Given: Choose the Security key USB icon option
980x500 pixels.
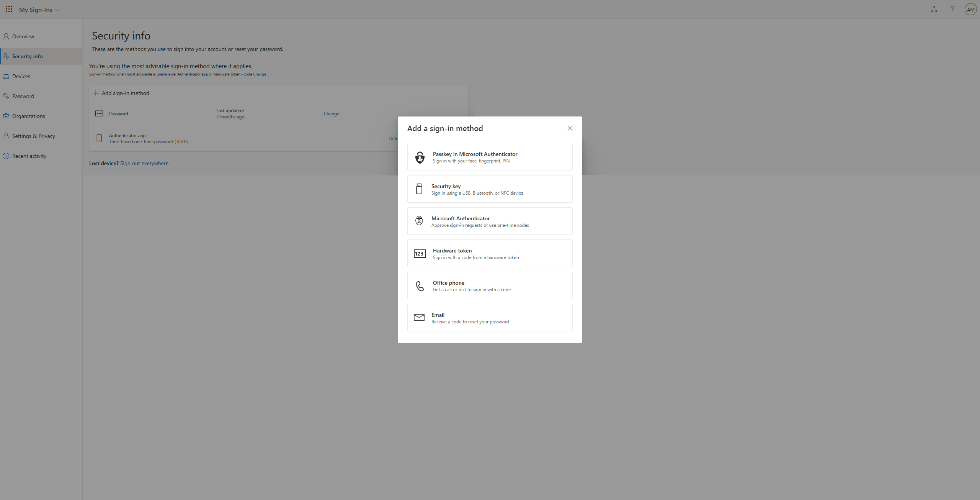Looking at the screenshot, I should tap(419, 189).
